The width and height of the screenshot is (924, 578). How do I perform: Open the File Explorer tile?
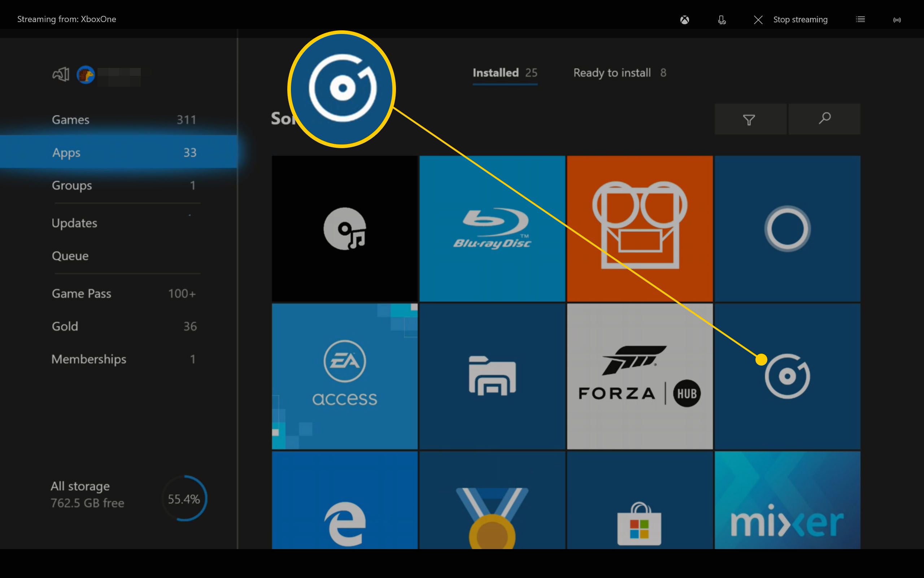492,376
